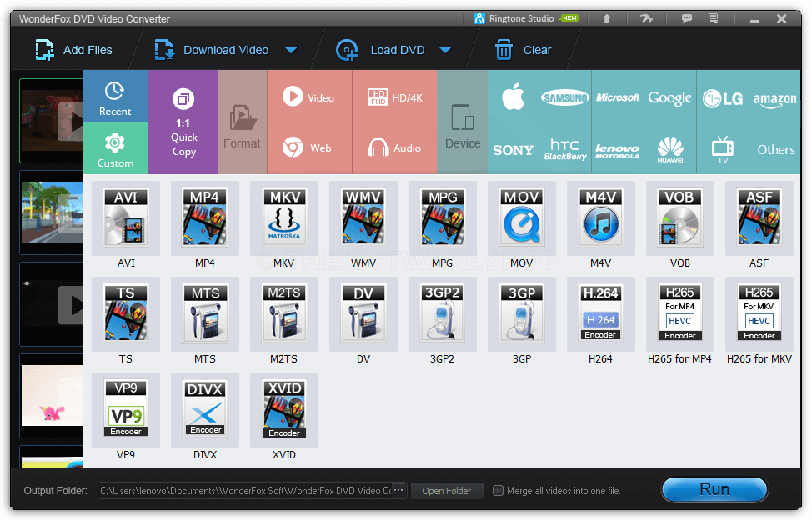812x520 pixels.
Task: Select the VOB format icon
Action: tap(680, 217)
